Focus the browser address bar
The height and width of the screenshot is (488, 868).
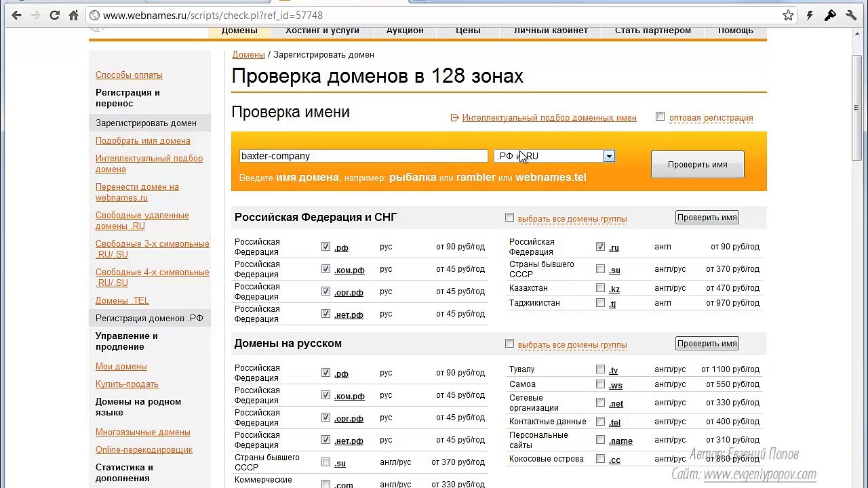434,15
